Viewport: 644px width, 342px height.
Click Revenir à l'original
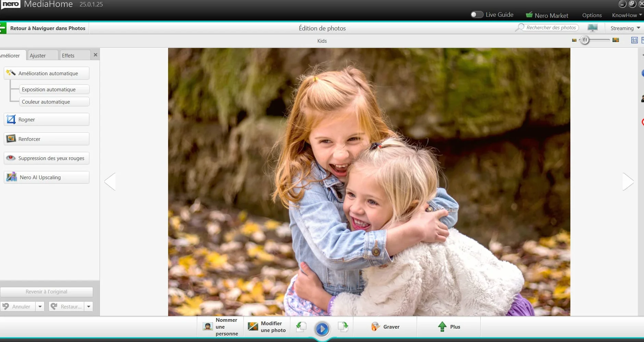[47, 292]
